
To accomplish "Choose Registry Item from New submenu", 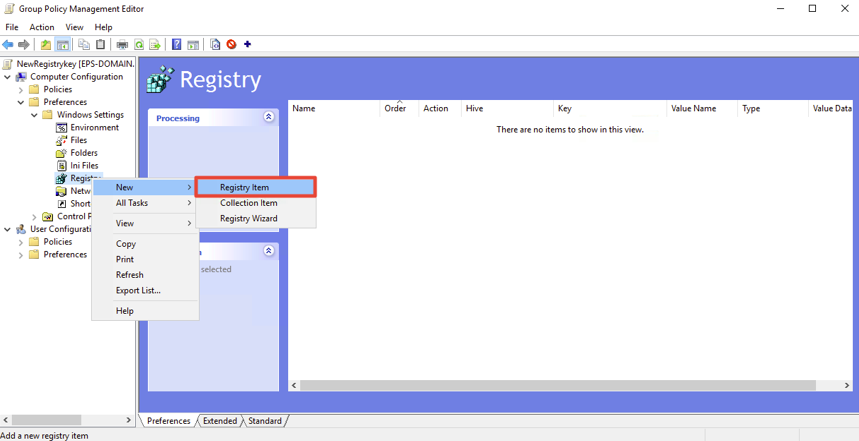I will 256,187.
